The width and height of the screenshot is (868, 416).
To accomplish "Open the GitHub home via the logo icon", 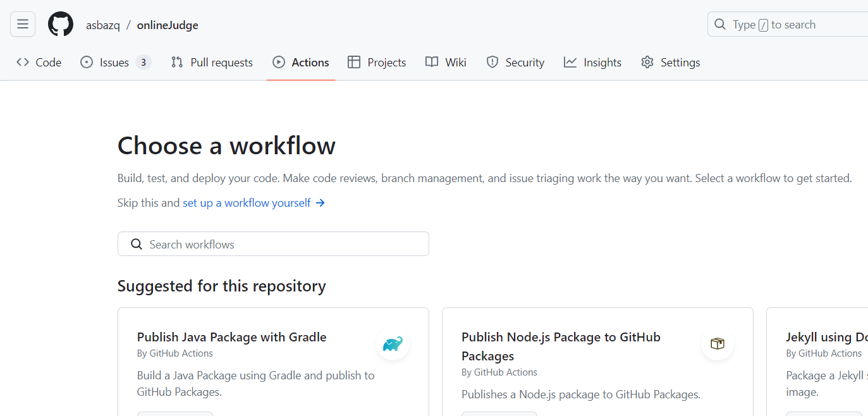I will click(60, 24).
